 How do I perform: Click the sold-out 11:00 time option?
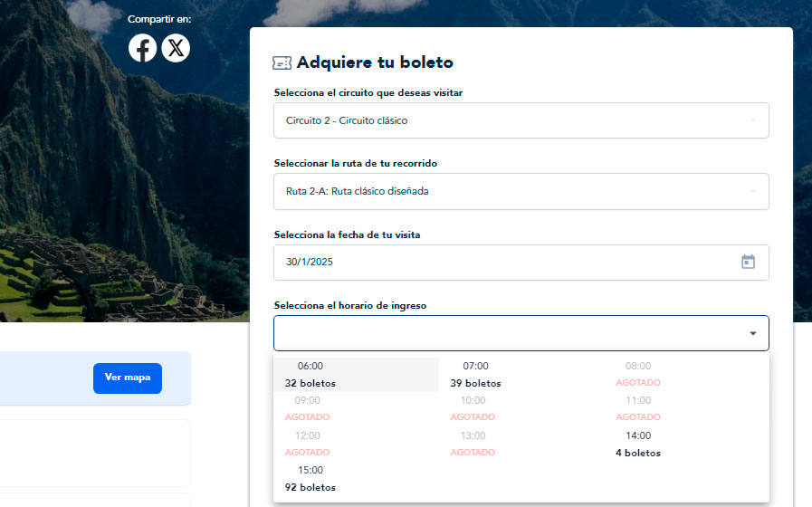point(637,408)
